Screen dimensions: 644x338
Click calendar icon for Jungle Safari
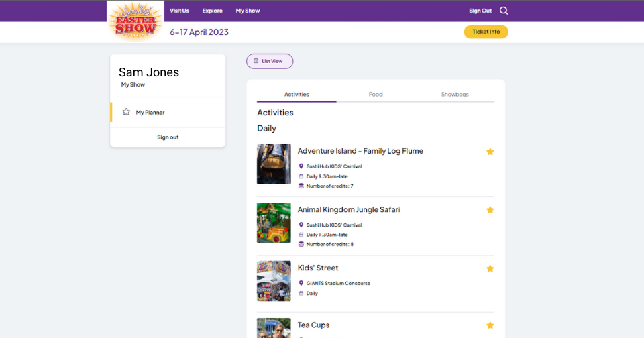301,235
